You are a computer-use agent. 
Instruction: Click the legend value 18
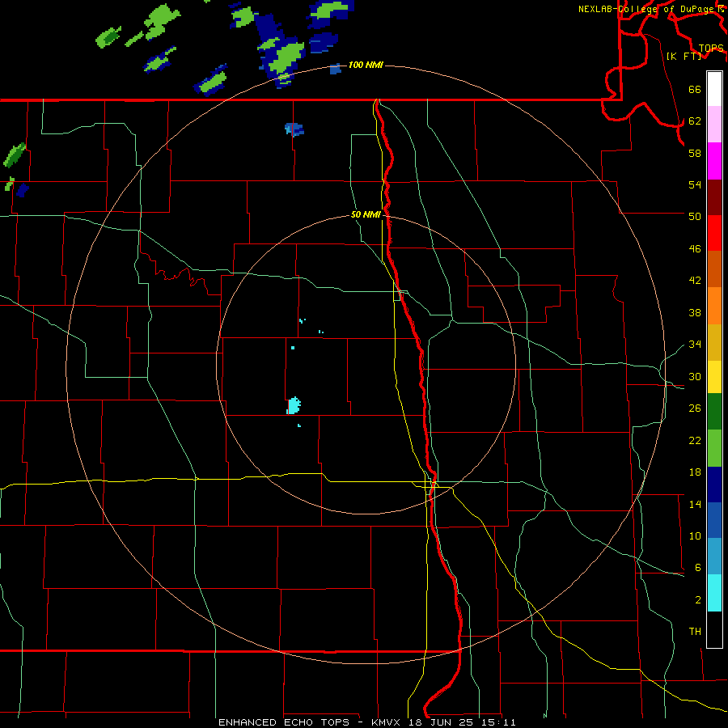tap(695, 472)
